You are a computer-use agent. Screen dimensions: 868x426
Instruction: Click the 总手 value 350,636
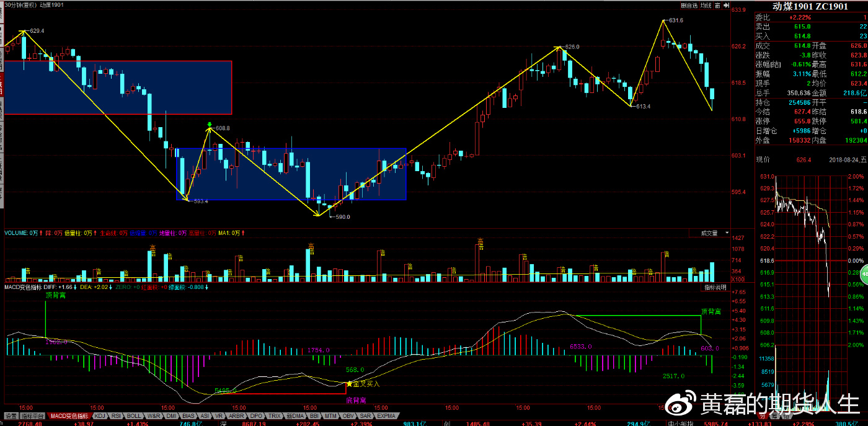797,92
